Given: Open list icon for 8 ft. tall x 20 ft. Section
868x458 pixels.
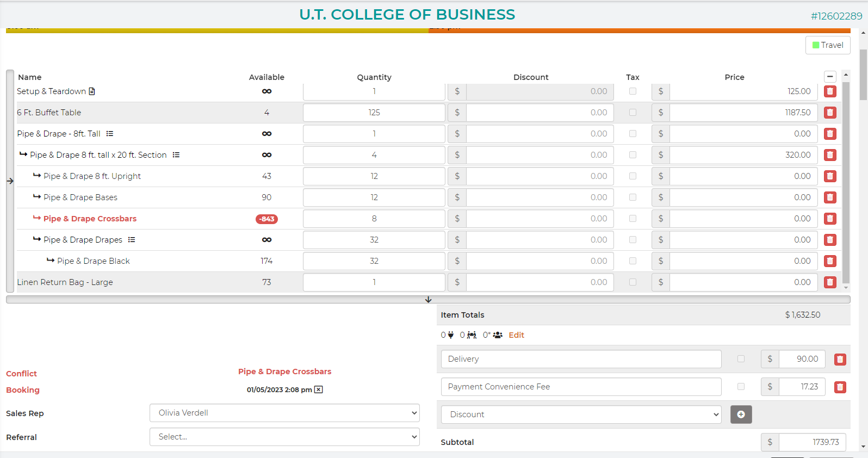Looking at the screenshot, I should pyautogui.click(x=176, y=155).
